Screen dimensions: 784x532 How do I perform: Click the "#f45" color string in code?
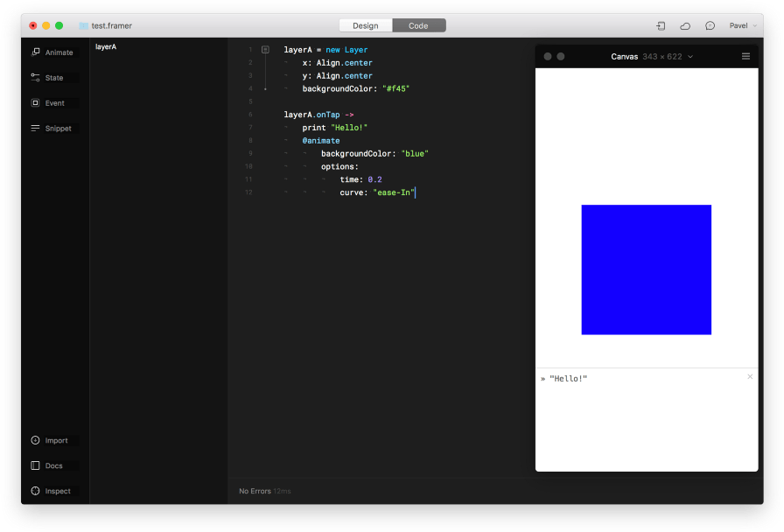tap(396, 88)
